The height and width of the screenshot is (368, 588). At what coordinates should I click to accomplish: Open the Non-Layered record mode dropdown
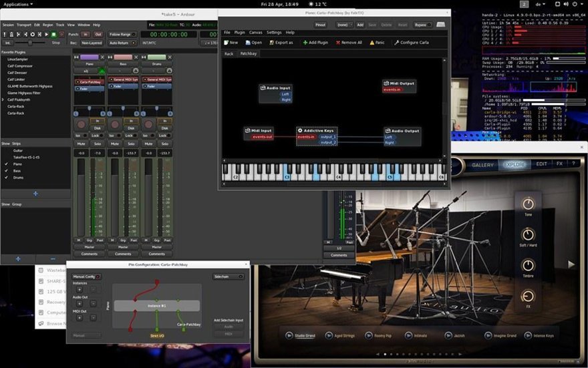coord(92,43)
